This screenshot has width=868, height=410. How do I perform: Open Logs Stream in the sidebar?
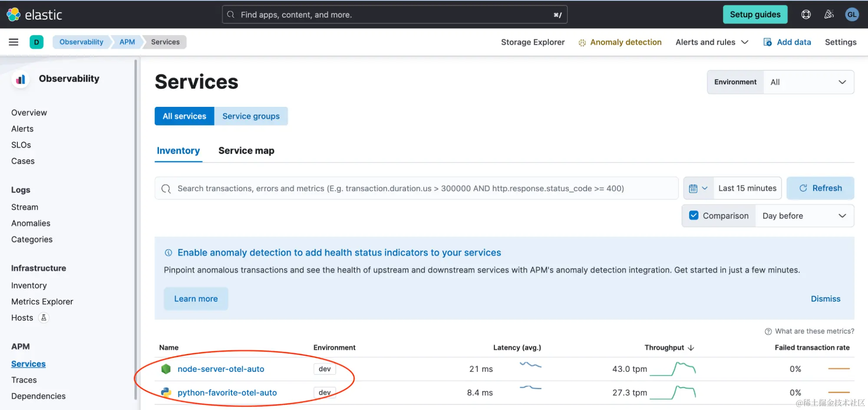(25, 207)
